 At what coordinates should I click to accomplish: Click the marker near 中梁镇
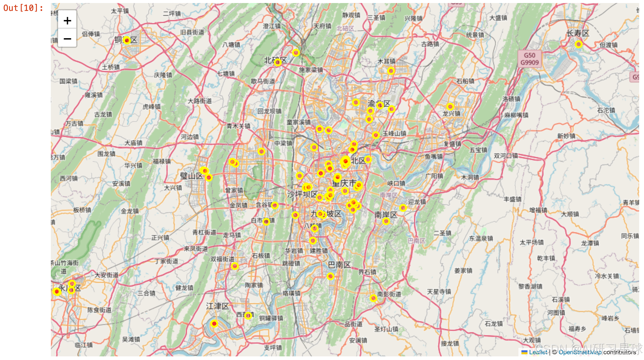(261, 151)
